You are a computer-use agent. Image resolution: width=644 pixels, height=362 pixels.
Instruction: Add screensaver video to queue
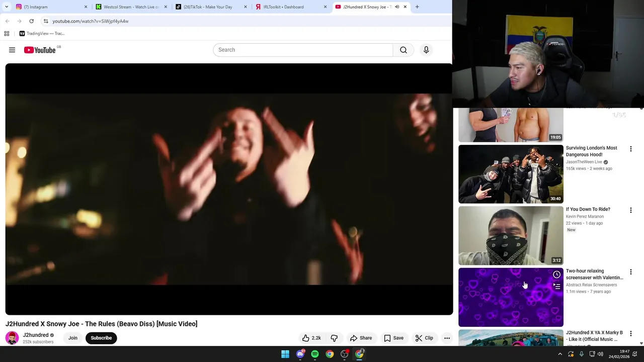click(556, 286)
